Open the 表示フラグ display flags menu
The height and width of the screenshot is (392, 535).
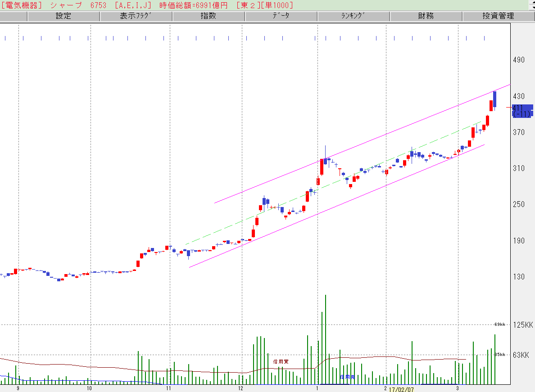(136, 16)
